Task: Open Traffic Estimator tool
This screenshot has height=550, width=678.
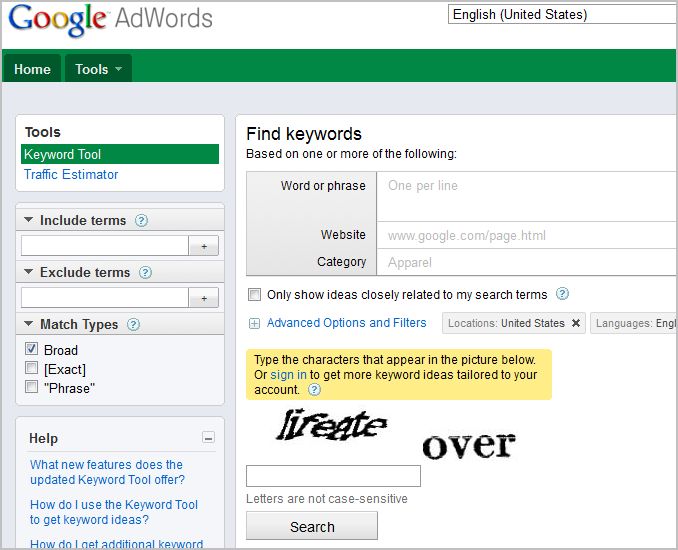Action: coord(71,175)
